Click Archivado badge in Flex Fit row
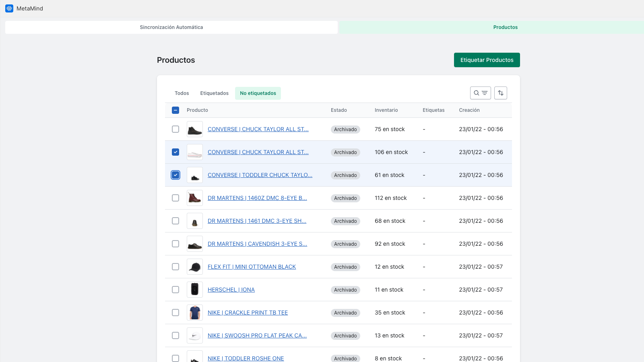This screenshot has height=362, width=644. coord(345,267)
